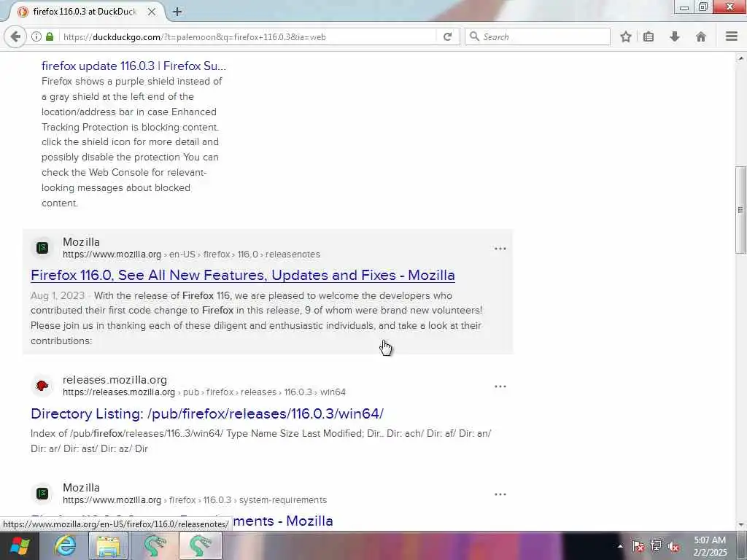Click Mozilla favicon of system-requirements result
The image size is (747, 560).
coord(42,494)
